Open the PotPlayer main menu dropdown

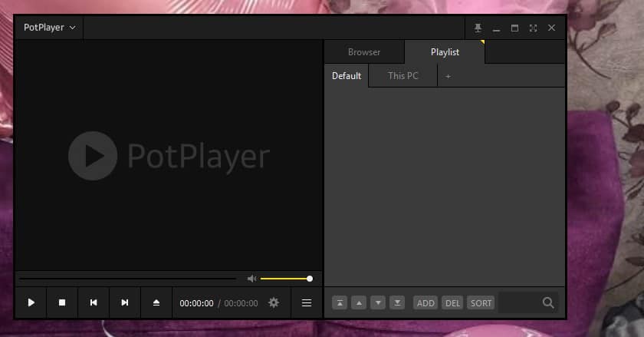(49, 28)
